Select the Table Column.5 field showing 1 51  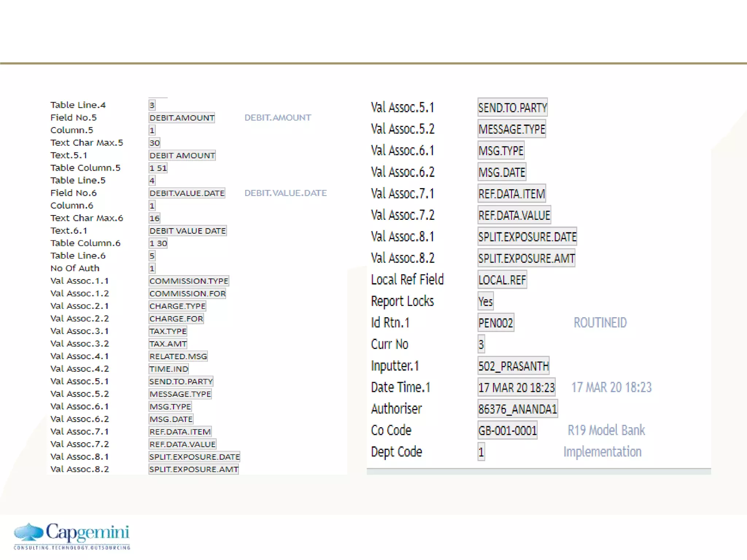click(x=158, y=168)
